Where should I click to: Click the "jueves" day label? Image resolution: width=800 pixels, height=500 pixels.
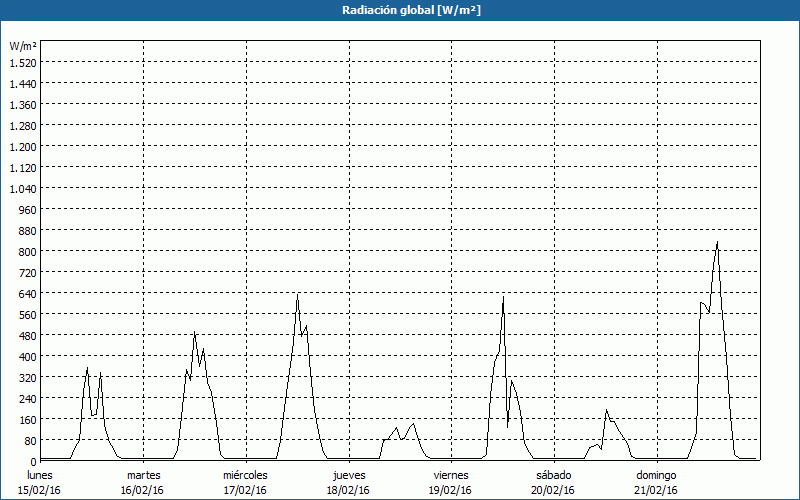(x=349, y=475)
